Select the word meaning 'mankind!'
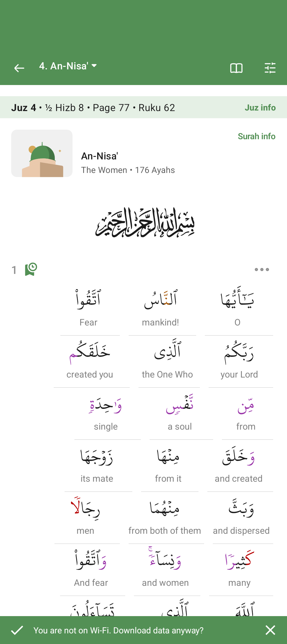This screenshot has width=287, height=644. pos(161,308)
